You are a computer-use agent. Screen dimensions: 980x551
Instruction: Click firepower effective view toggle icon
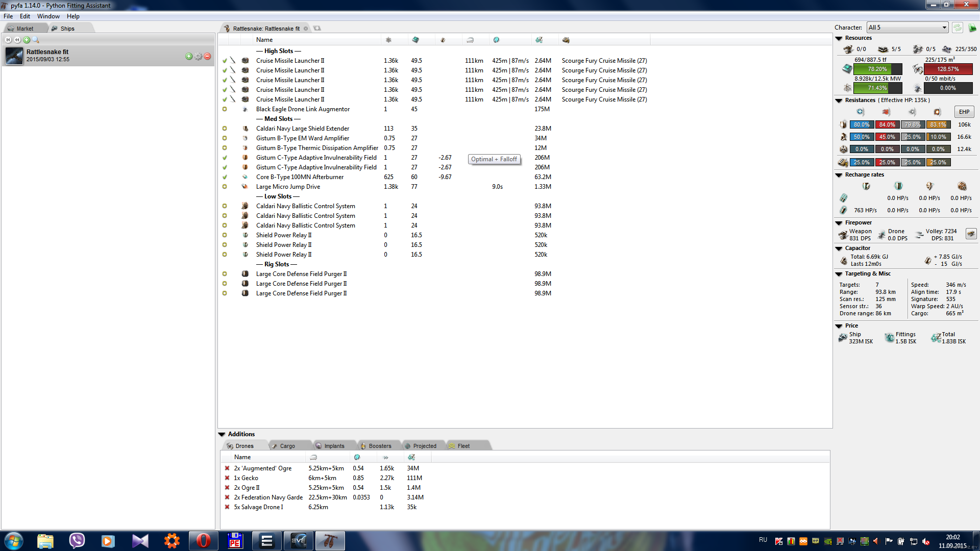(971, 234)
